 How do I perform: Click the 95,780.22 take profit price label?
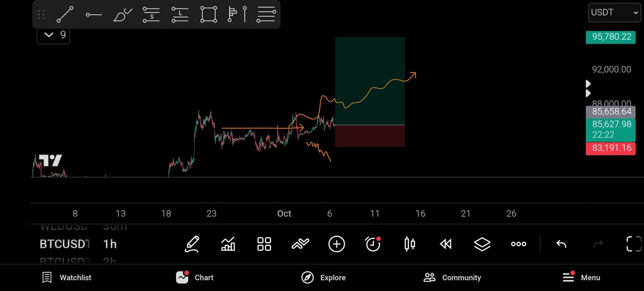(611, 37)
